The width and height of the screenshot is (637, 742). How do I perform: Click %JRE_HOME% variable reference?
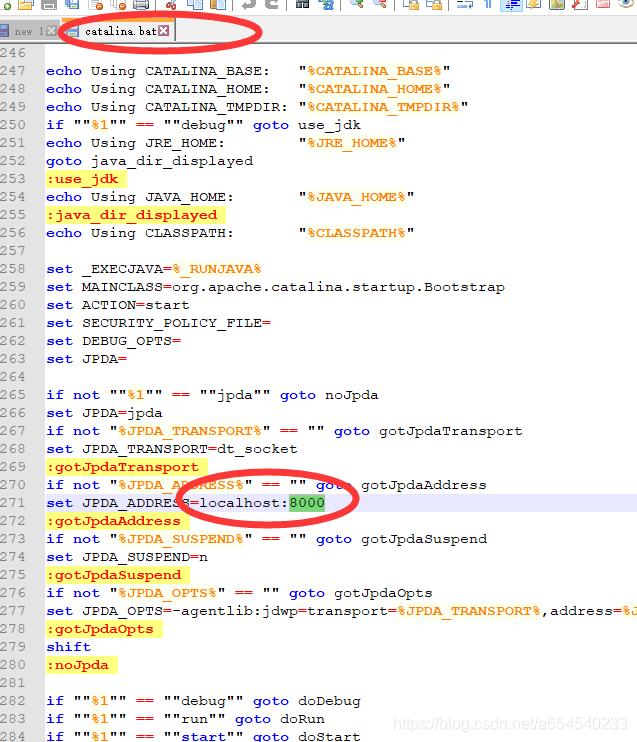pyautogui.click(x=352, y=143)
